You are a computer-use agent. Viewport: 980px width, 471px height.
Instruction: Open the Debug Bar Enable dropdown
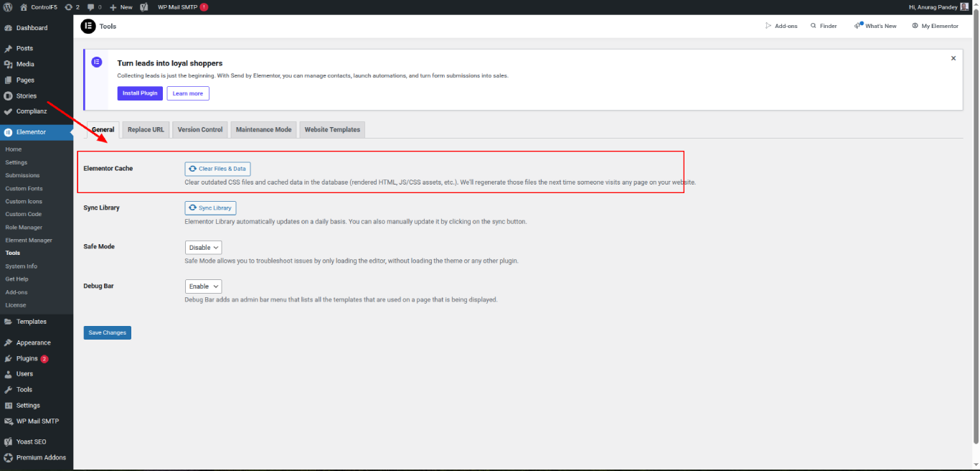point(204,286)
